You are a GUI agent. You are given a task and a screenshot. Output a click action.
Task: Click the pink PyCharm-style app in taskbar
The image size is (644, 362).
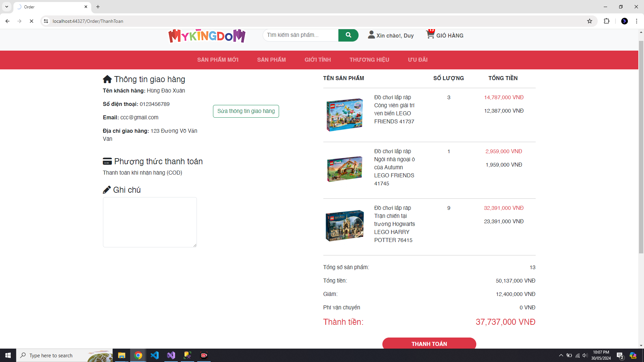coord(187,355)
